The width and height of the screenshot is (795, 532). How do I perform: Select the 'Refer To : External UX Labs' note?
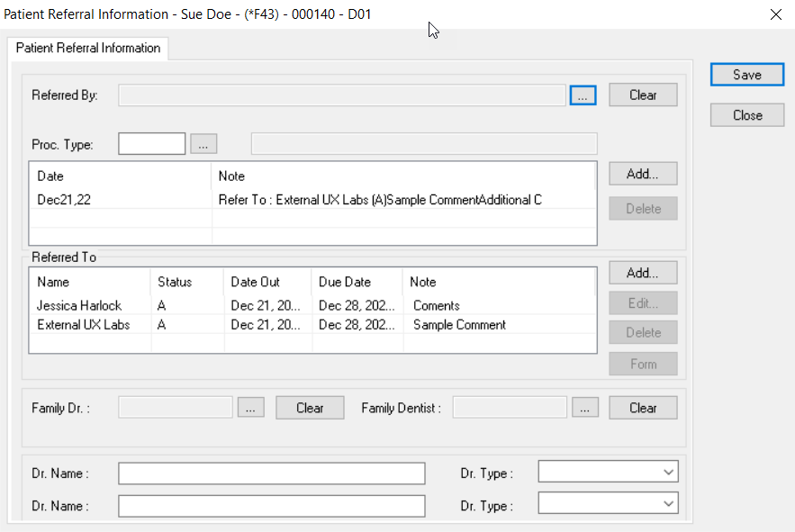tap(380, 200)
